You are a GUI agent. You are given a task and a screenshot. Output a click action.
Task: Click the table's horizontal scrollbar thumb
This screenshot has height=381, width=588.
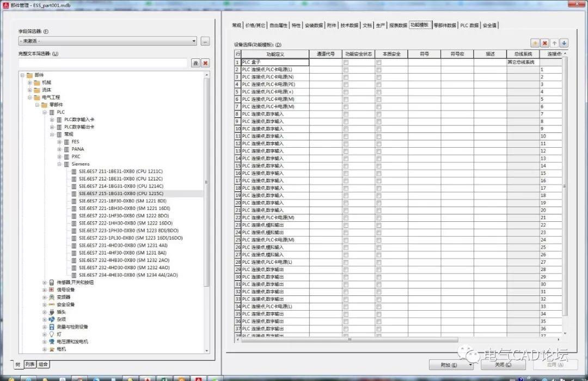click(350, 340)
